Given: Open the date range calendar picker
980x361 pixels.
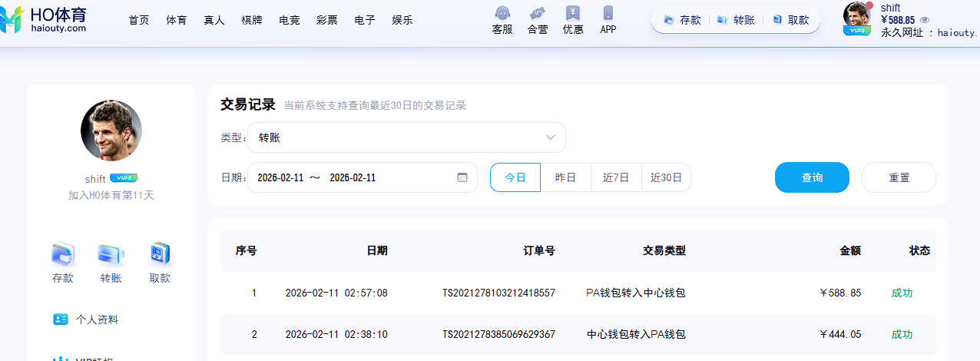Looking at the screenshot, I should click(x=462, y=177).
